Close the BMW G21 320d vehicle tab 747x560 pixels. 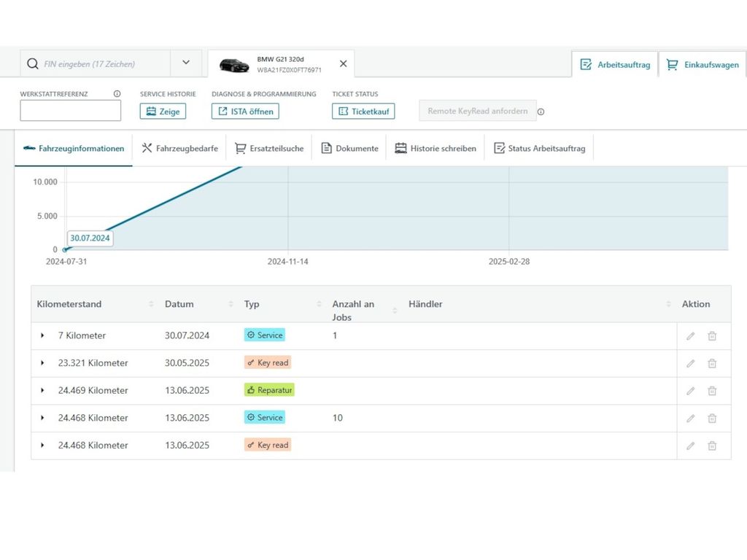pyautogui.click(x=343, y=64)
